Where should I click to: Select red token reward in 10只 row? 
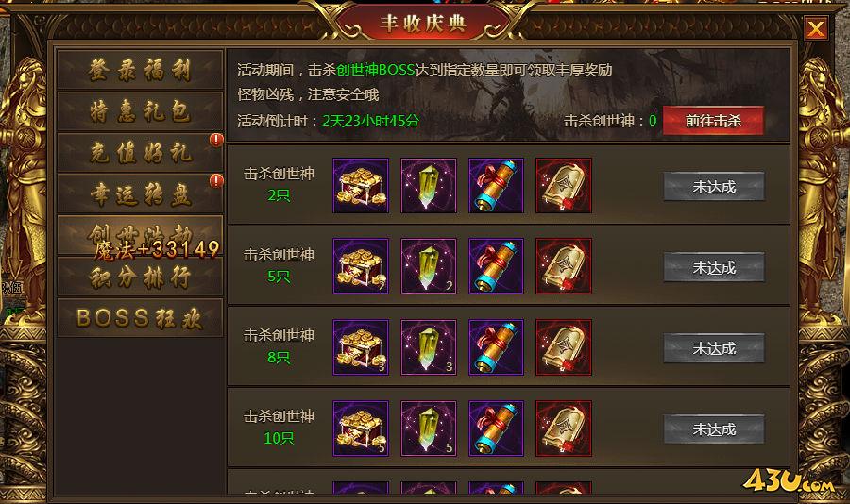point(564,428)
